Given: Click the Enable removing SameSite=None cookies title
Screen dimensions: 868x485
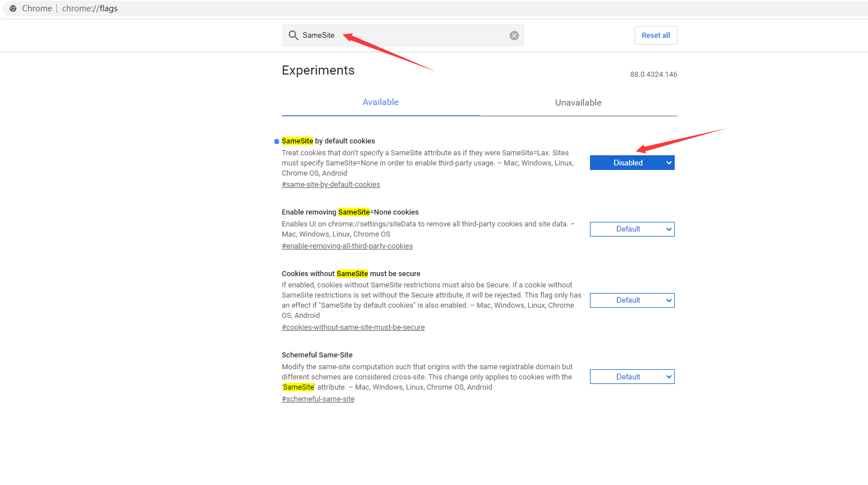Looking at the screenshot, I should coord(350,212).
